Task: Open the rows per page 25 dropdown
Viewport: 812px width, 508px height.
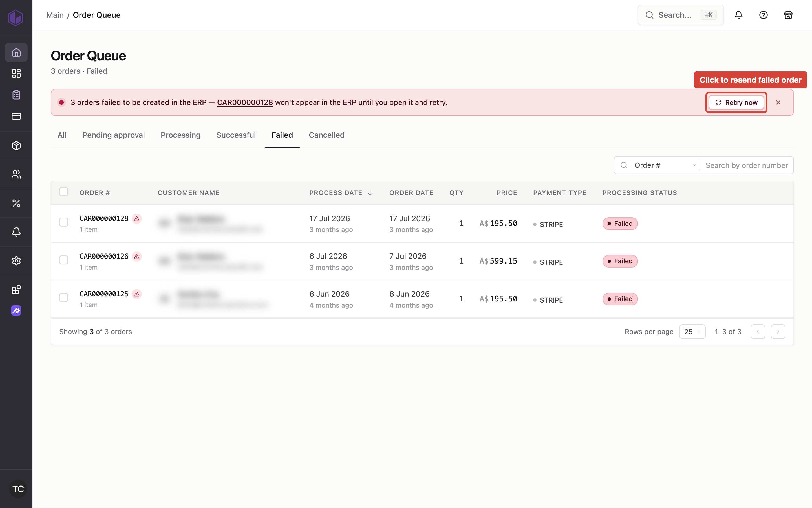Action: click(x=692, y=332)
